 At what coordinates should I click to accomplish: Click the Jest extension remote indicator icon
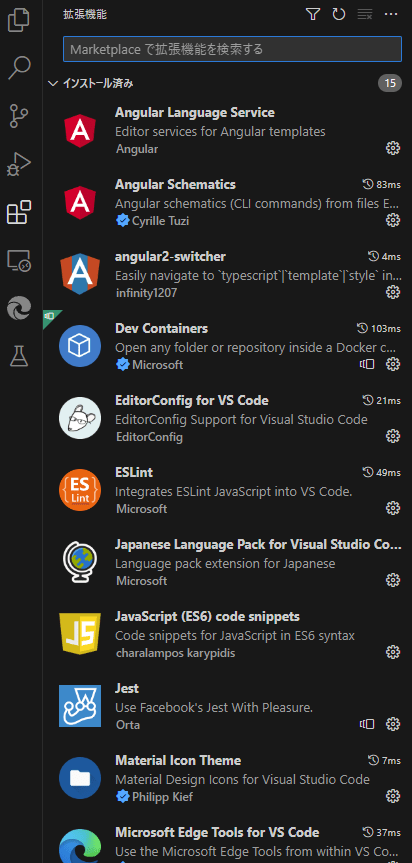tap(367, 724)
